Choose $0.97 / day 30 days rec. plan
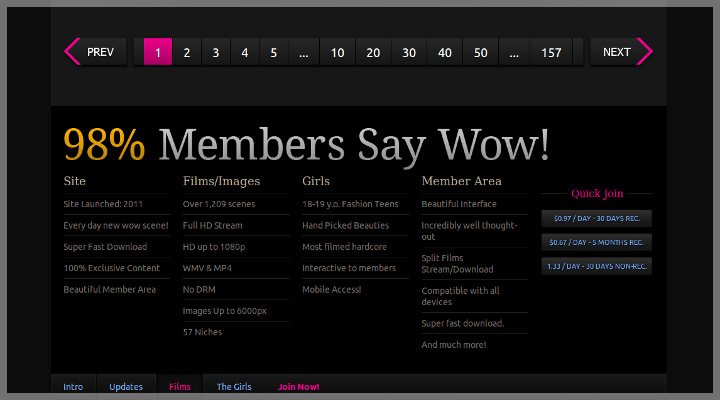 596,219
